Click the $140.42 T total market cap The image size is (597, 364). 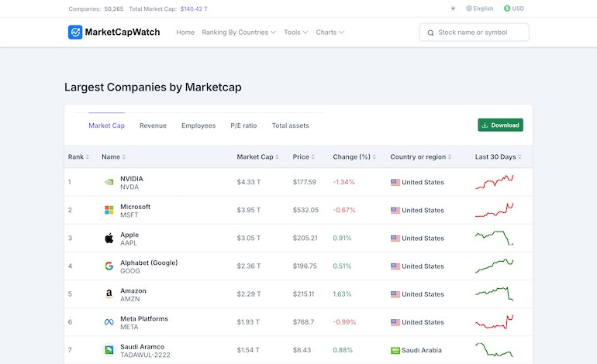pos(194,9)
